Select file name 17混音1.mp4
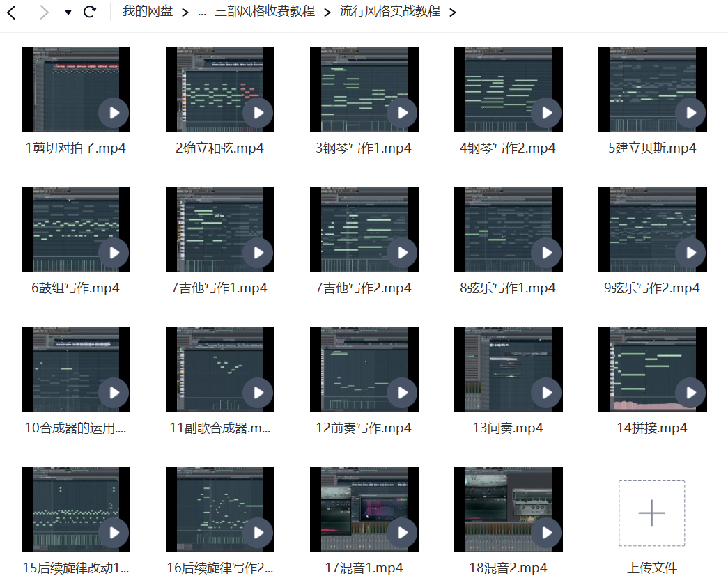The image size is (728, 585). click(x=364, y=568)
